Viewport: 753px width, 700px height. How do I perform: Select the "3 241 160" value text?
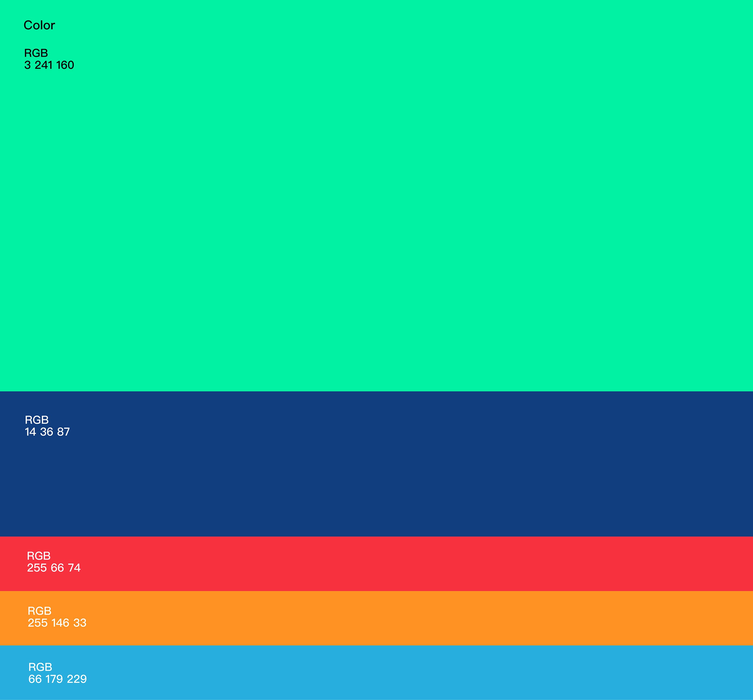click(49, 65)
